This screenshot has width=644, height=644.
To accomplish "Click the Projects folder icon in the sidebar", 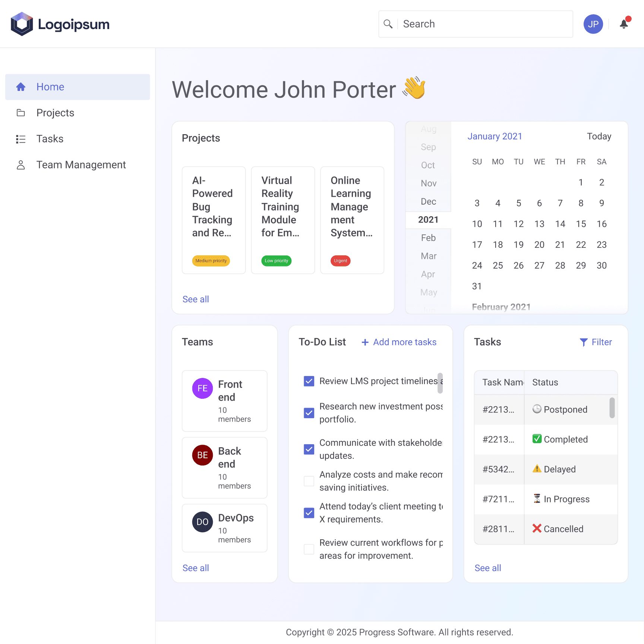I will click(x=21, y=113).
